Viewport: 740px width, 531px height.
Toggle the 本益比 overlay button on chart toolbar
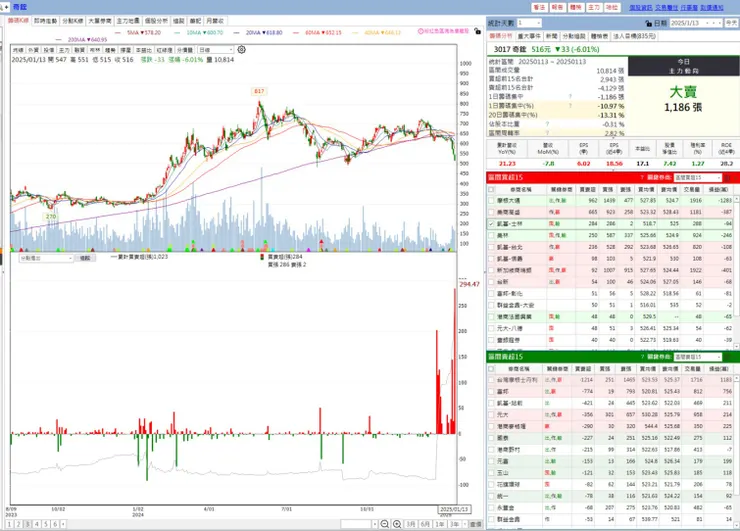pyautogui.click(x=144, y=50)
